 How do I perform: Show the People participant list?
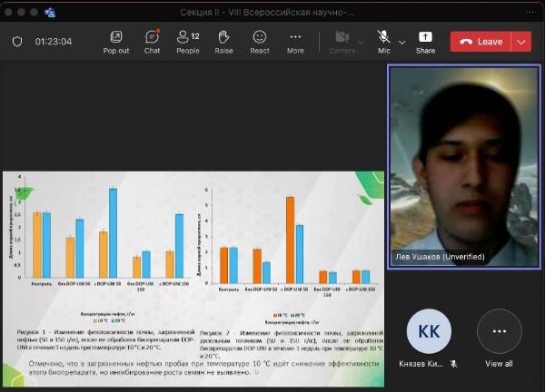point(188,41)
